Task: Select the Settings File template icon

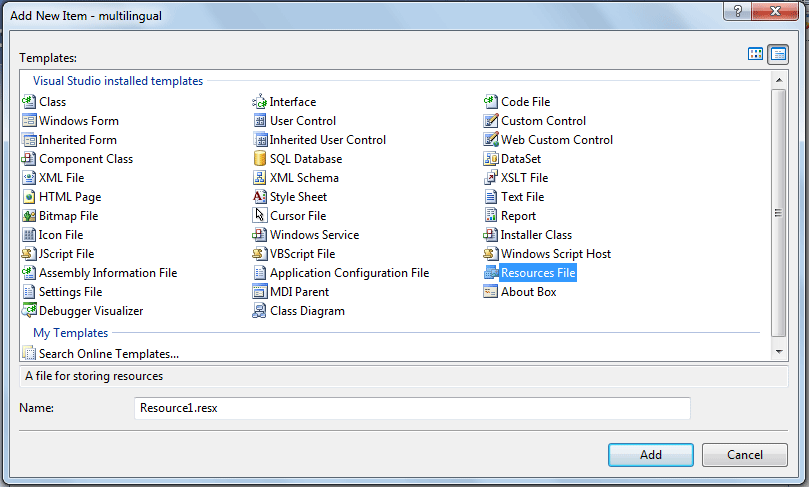Action: pos(29,292)
